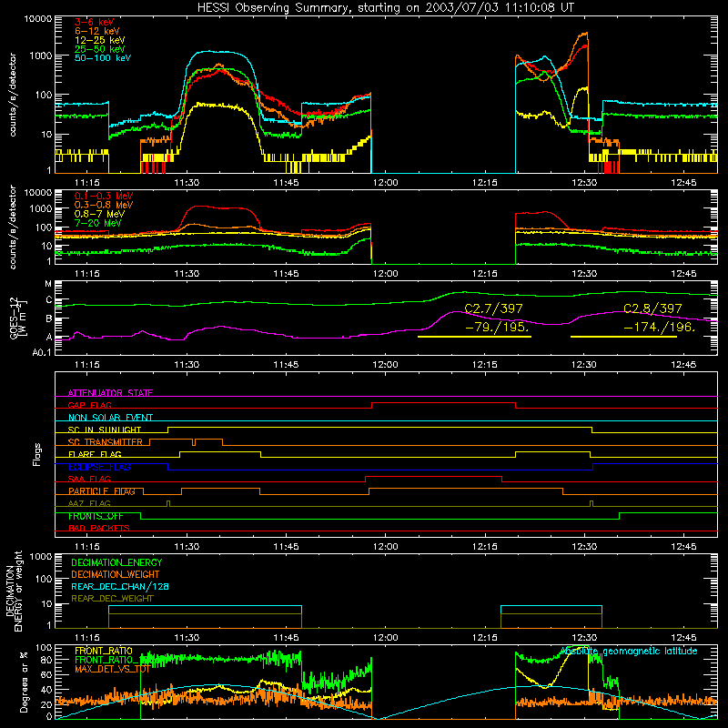Click the SC_IN_SUNLIGHT flag label
728x728 pixels.
[105, 430]
